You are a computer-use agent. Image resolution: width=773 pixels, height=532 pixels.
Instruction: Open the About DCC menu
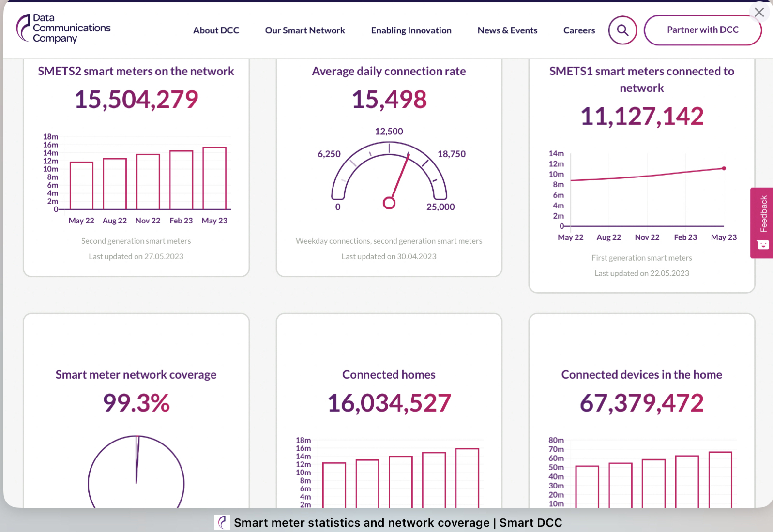pyautogui.click(x=216, y=30)
